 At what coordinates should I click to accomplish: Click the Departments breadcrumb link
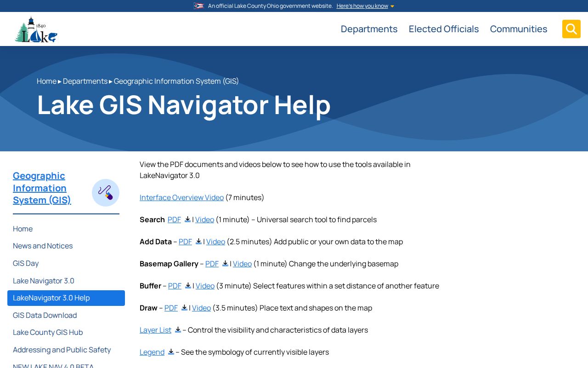coord(85,81)
